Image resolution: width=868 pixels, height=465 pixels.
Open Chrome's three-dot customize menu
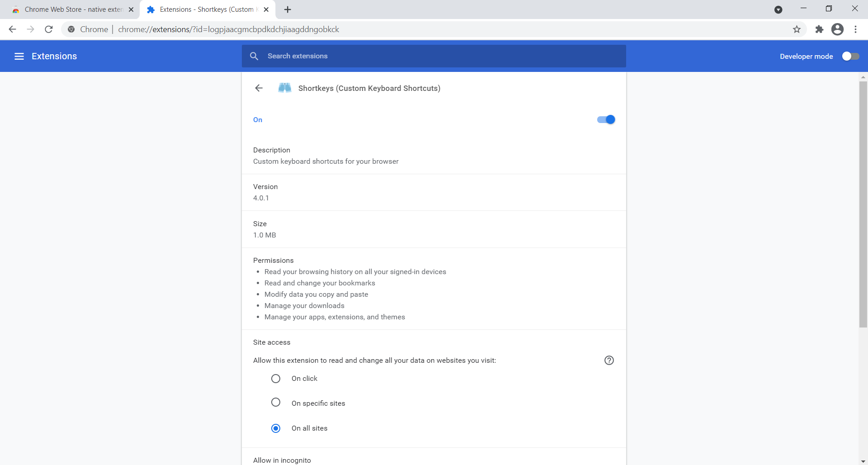pyautogui.click(x=855, y=29)
